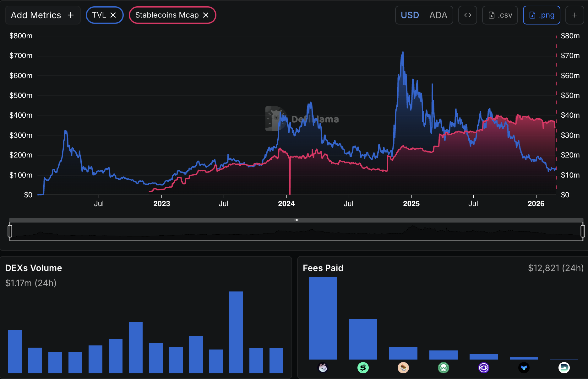The height and width of the screenshot is (379, 588).
Task: Select the TVL metric tab
Action: (x=98, y=15)
